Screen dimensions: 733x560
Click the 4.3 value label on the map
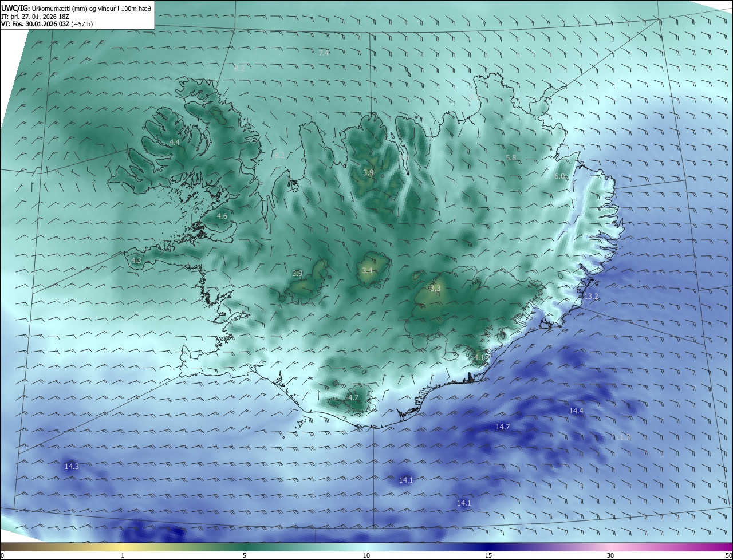coord(136,260)
